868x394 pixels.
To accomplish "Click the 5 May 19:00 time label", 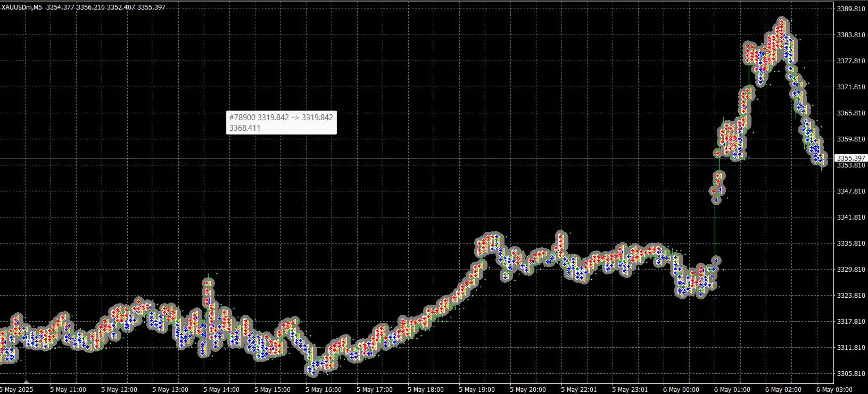I will pyautogui.click(x=476, y=390).
